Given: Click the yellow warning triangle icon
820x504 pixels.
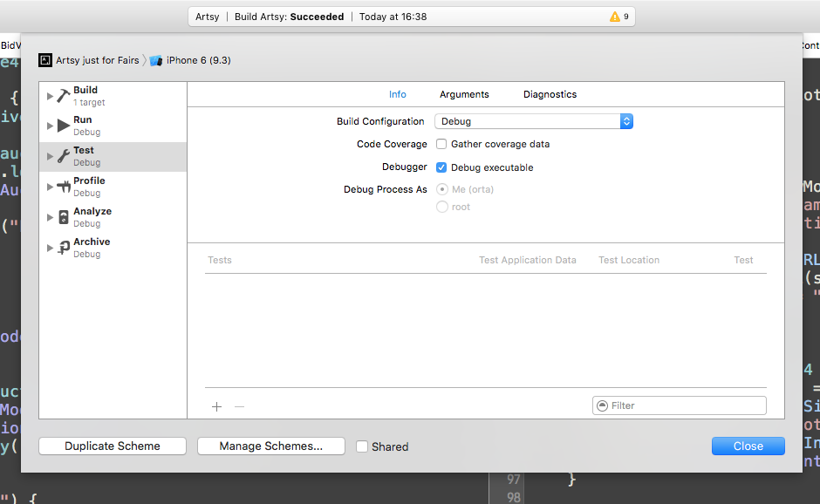Looking at the screenshot, I should [x=615, y=17].
